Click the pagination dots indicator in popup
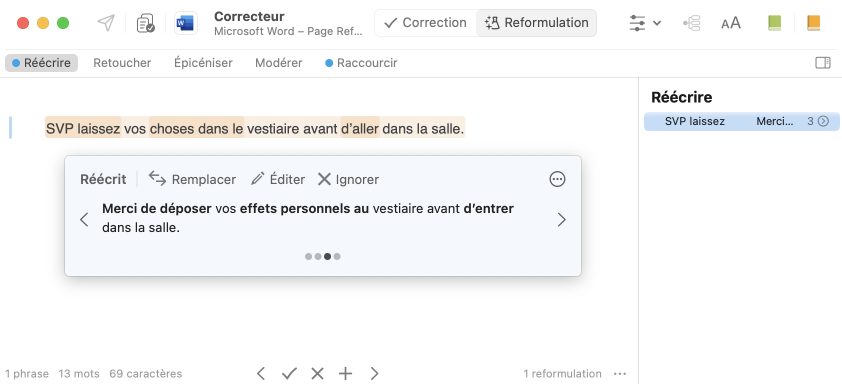 pyautogui.click(x=323, y=257)
